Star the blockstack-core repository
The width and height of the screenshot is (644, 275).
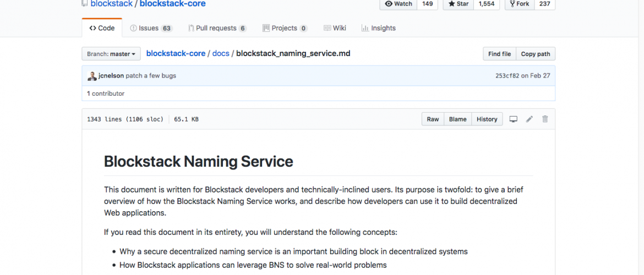[458, 4]
